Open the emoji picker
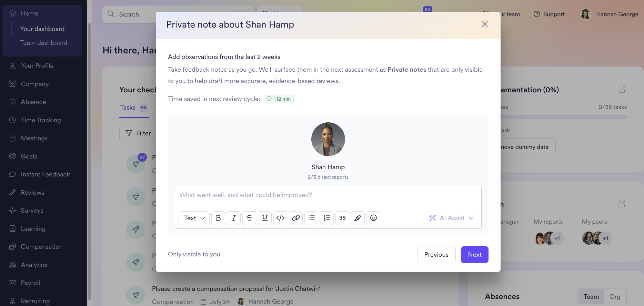The image size is (644, 306). pyautogui.click(x=373, y=218)
